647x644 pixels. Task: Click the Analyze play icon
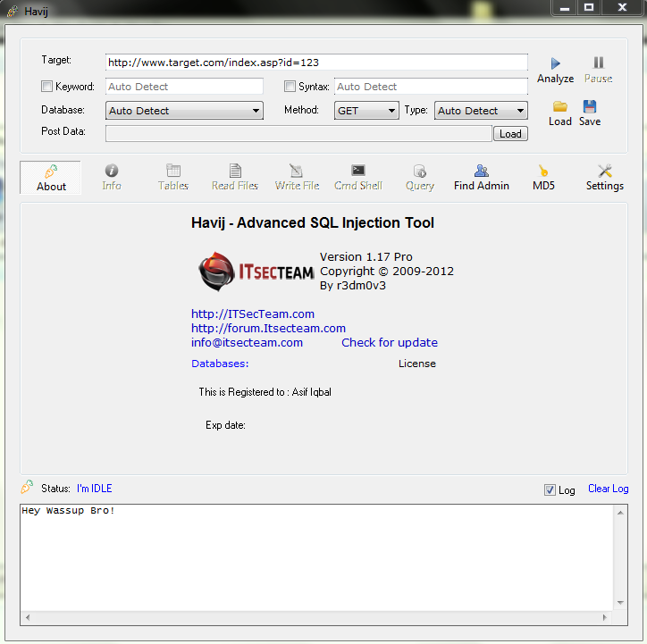tap(555, 63)
